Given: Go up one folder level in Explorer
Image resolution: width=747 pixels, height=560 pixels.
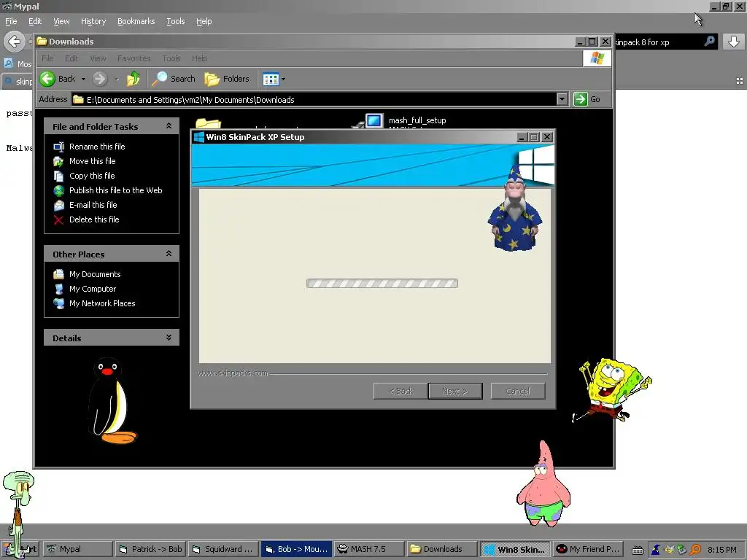Looking at the screenshot, I should pyautogui.click(x=133, y=79).
